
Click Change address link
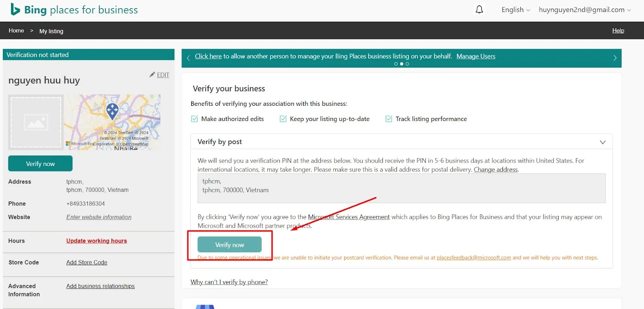pos(495,169)
